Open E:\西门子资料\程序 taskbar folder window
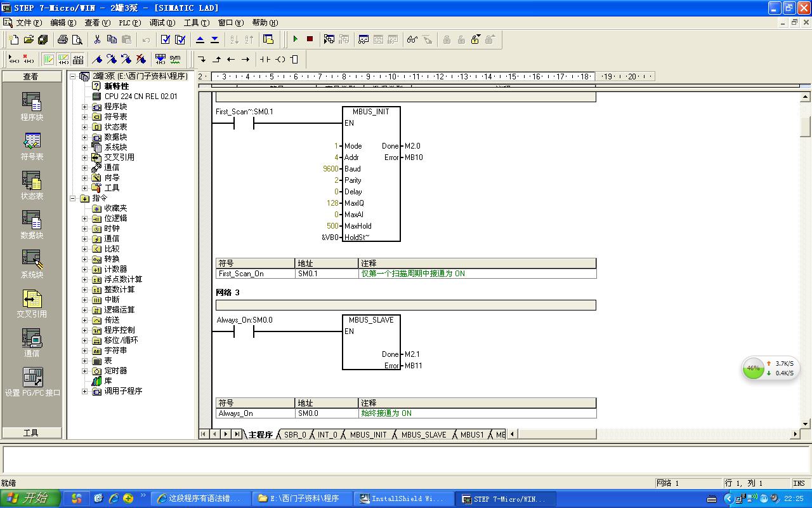The image size is (812, 508). [x=302, y=498]
